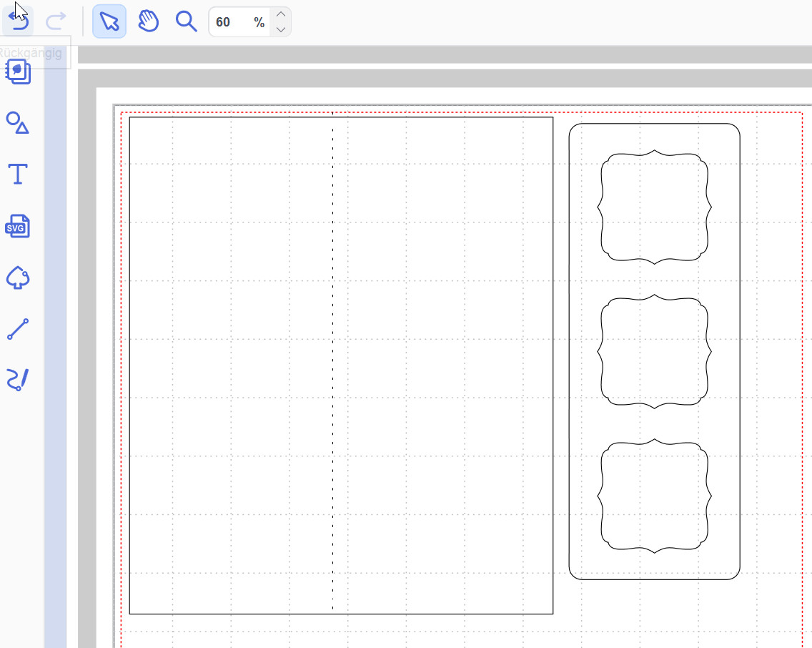Open the Shapes tool in sidebar
812x648 pixels.
coord(18,123)
